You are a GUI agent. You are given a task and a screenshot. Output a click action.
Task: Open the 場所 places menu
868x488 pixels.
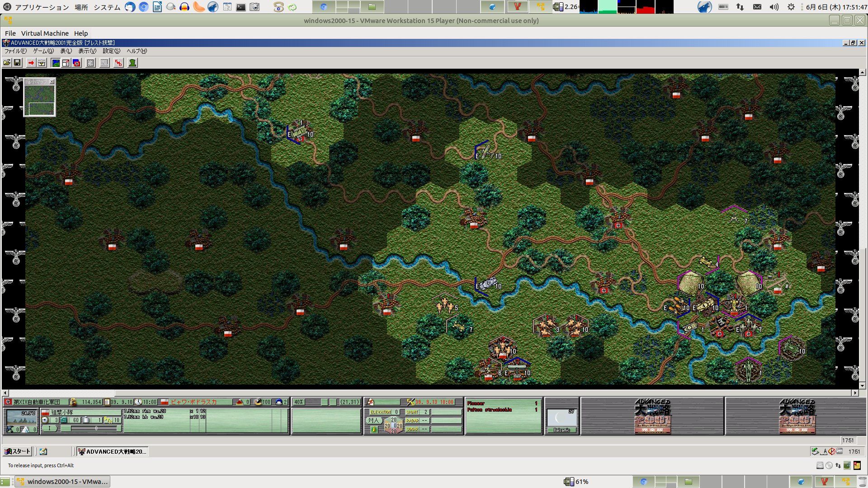point(81,7)
